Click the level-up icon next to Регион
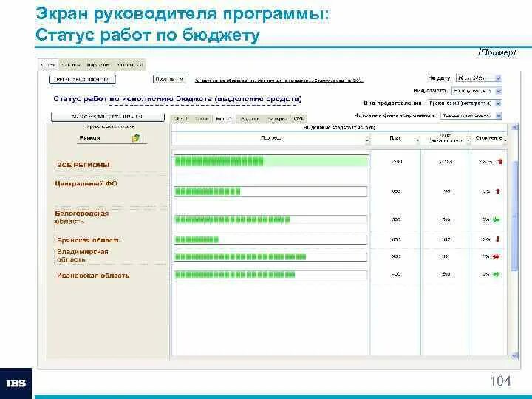This screenshot has height=399, width=532. coord(136,137)
